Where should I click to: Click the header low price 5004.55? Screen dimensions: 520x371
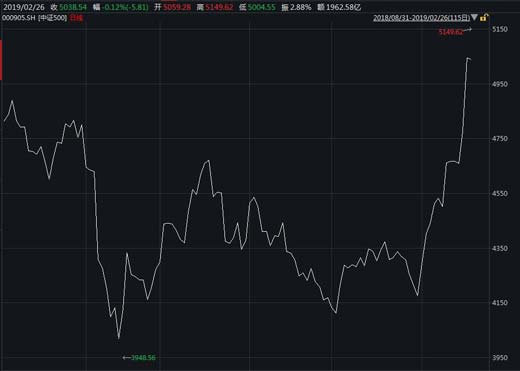pyautogui.click(x=262, y=7)
